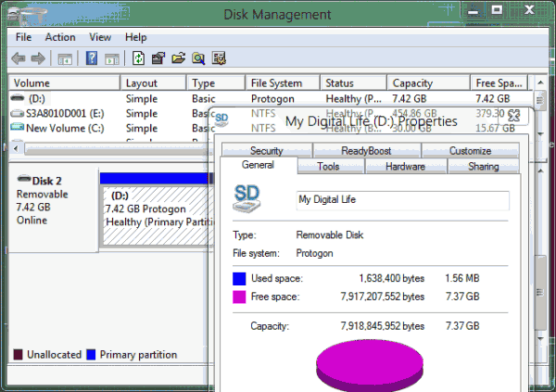This screenshot has height=392, width=556.
Task: Sort by the File System column header
Action: point(283,83)
